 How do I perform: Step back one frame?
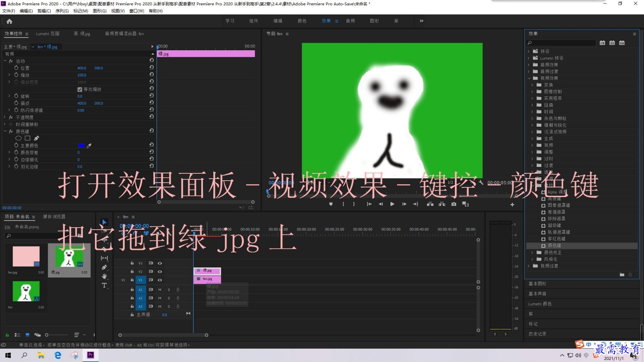pos(381,204)
